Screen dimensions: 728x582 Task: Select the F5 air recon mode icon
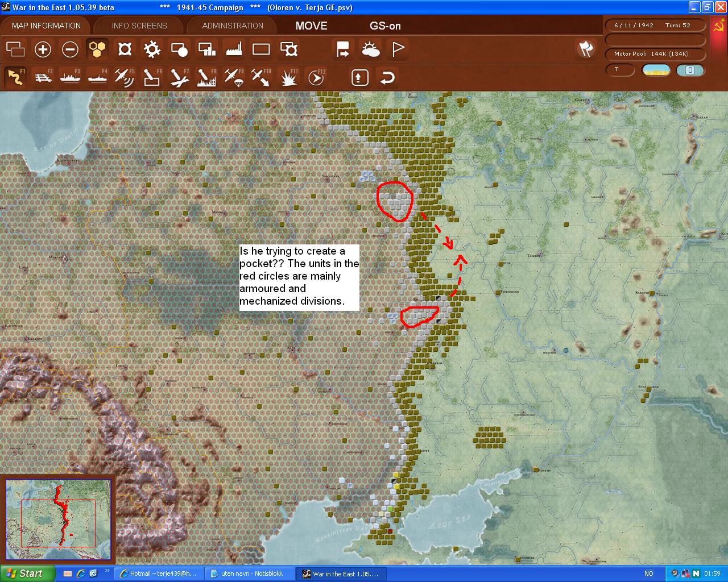click(x=125, y=77)
